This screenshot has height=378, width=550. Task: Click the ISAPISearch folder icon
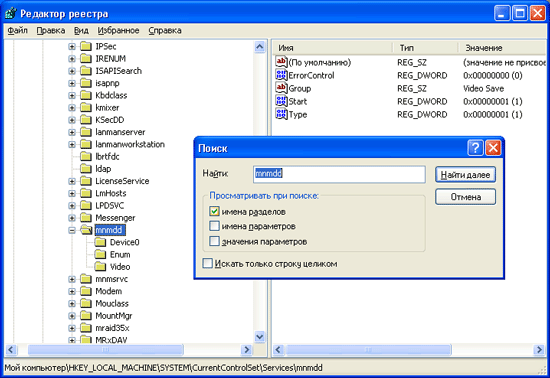[x=86, y=71]
